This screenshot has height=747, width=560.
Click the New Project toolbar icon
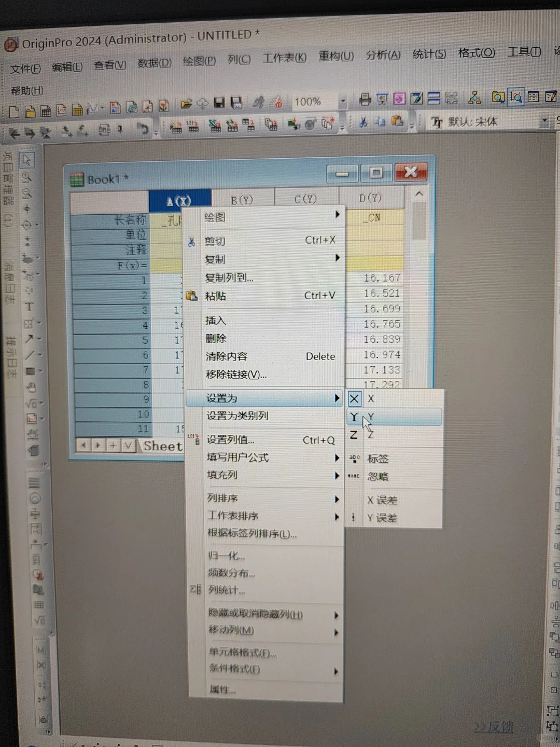14,112
